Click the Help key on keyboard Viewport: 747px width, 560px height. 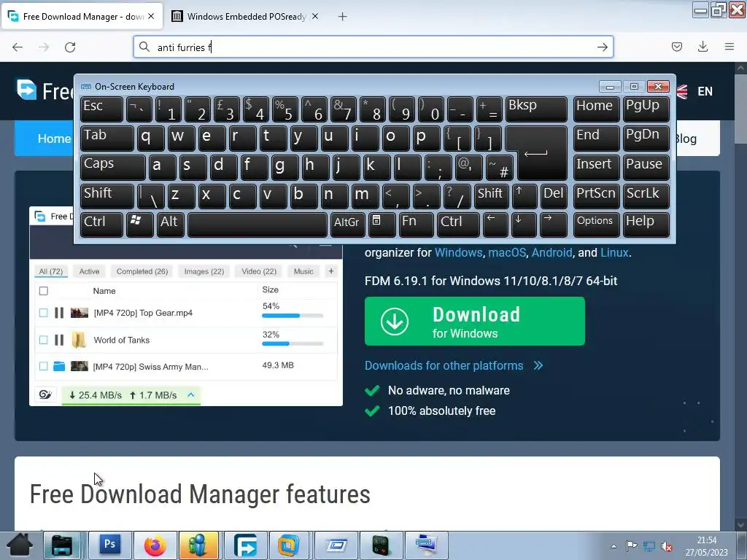click(646, 225)
